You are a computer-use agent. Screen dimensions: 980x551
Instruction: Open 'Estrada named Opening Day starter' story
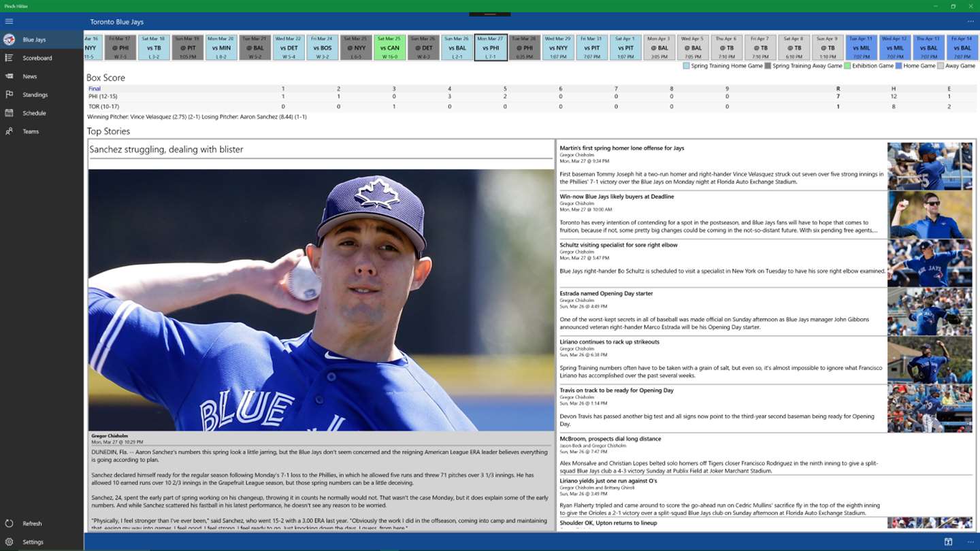pyautogui.click(x=606, y=293)
